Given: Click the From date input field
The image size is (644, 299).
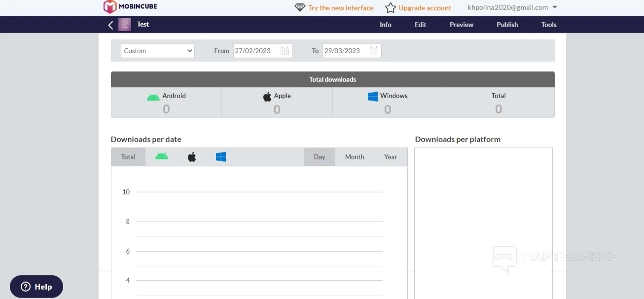Looking at the screenshot, I should [255, 51].
